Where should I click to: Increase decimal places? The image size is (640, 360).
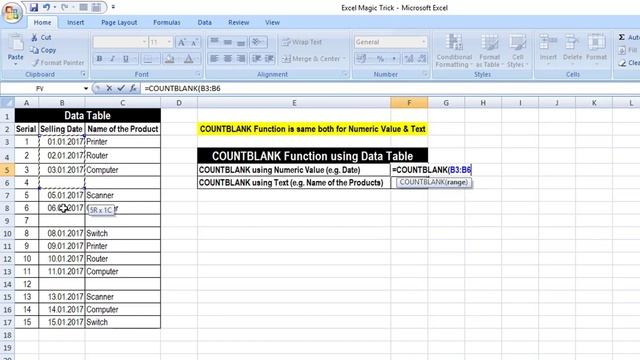(409, 59)
